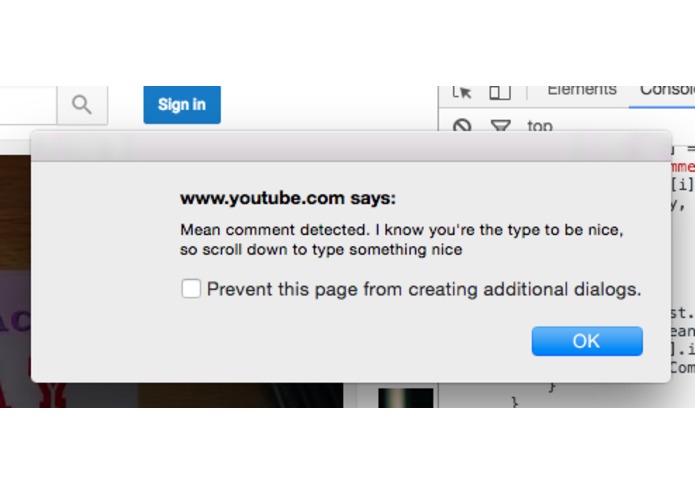
Task: Clear console with the circle-slash icon
Action: 462,124
